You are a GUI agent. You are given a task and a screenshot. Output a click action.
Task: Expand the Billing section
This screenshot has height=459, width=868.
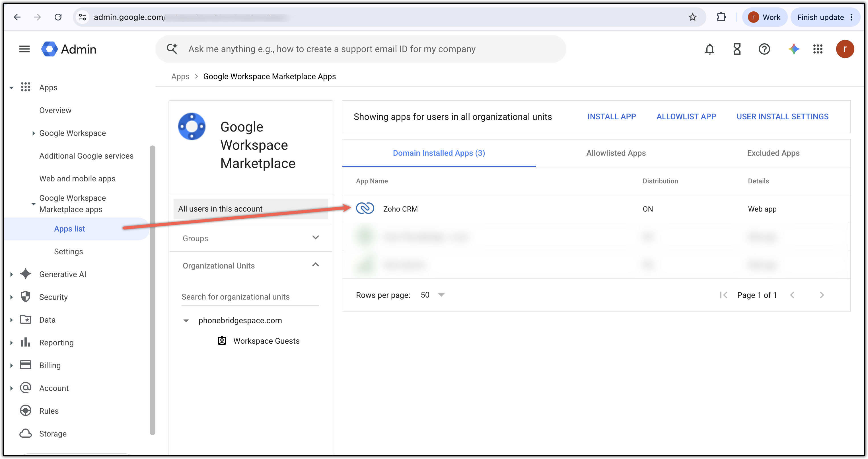click(11, 366)
